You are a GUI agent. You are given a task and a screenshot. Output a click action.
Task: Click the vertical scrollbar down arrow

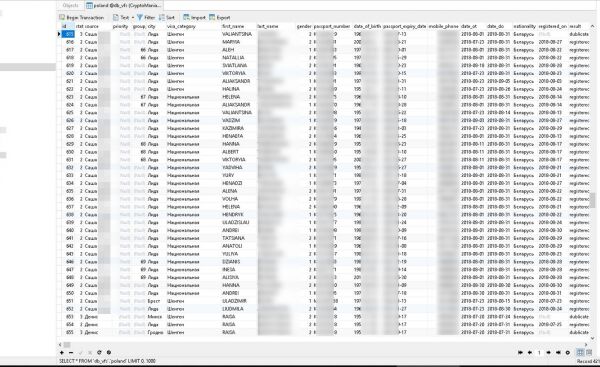[592, 338]
